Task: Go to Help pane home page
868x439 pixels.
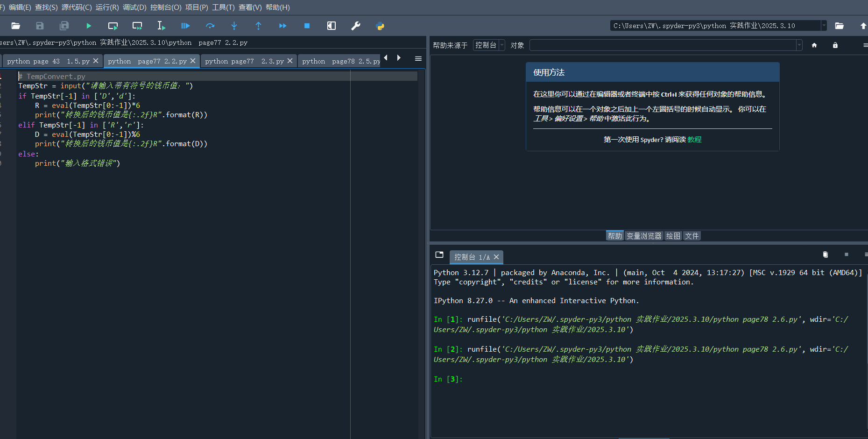Action: [x=814, y=45]
